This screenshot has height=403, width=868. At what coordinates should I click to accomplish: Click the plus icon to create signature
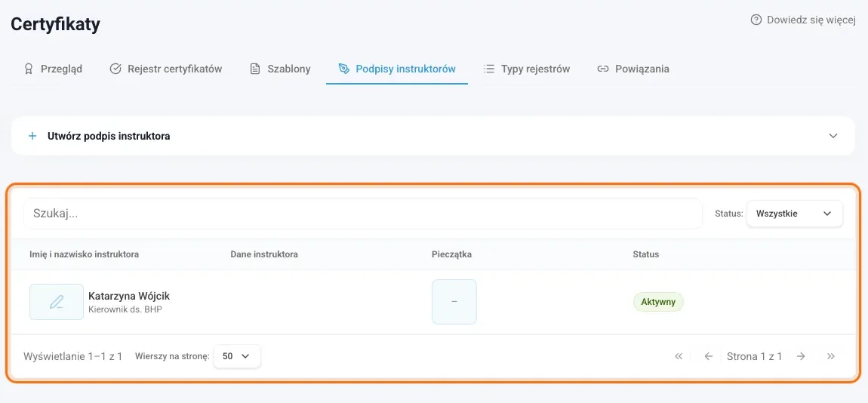32,136
